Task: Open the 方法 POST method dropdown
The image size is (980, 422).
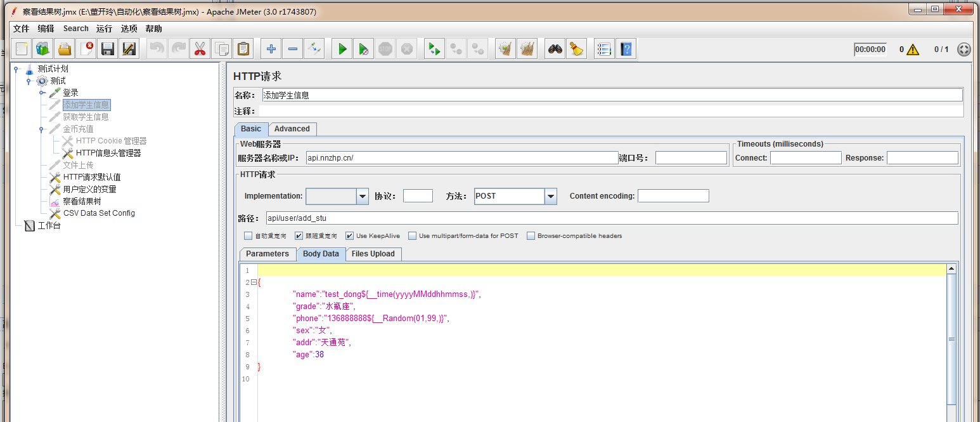Action: [550, 196]
